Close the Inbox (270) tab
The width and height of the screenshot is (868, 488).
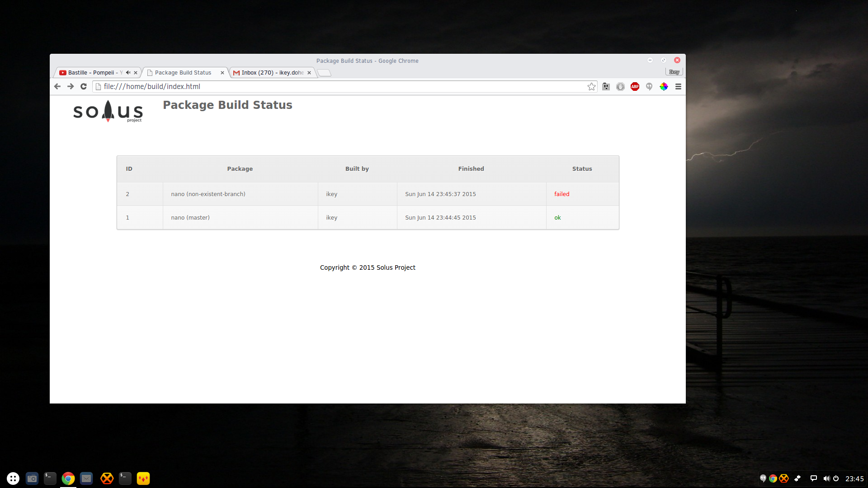coord(309,72)
